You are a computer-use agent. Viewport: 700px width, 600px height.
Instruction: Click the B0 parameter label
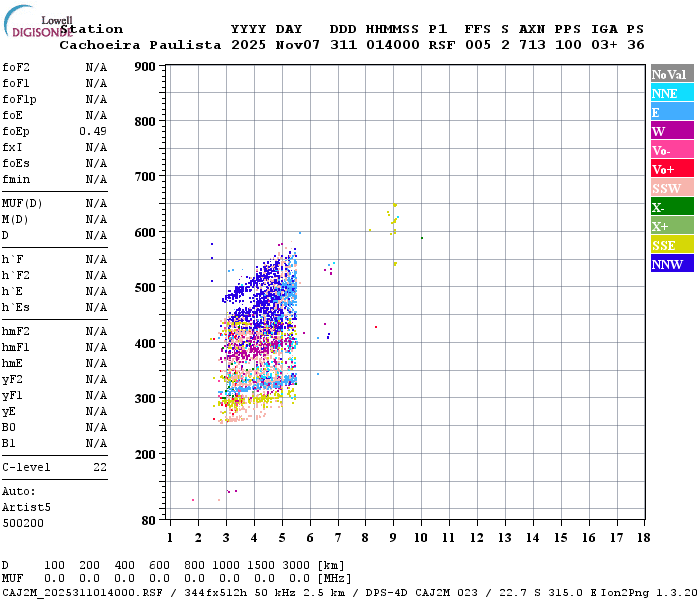[x=8, y=428]
